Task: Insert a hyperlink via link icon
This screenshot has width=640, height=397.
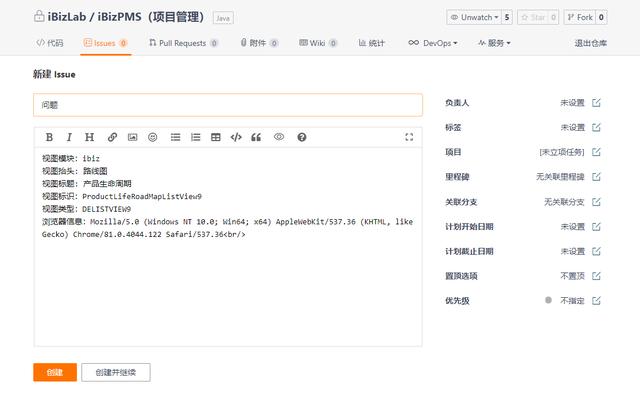Action: (112, 137)
